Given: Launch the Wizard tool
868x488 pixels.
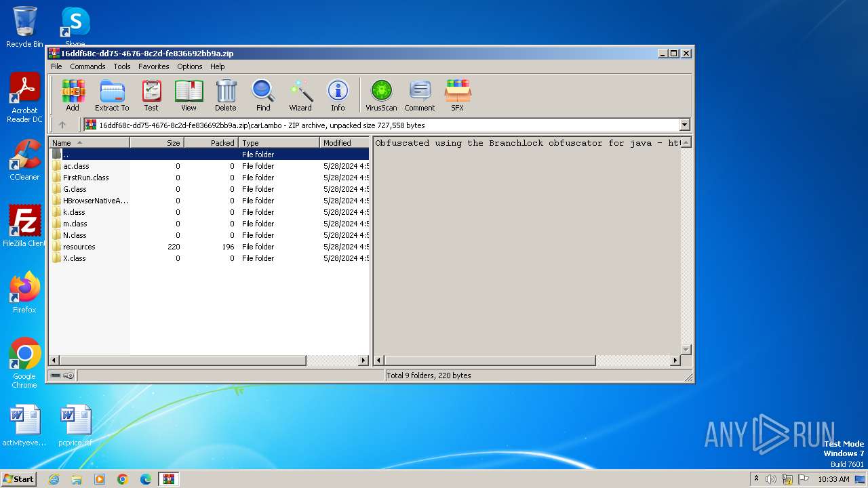Looking at the screenshot, I should click(x=300, y=95).
